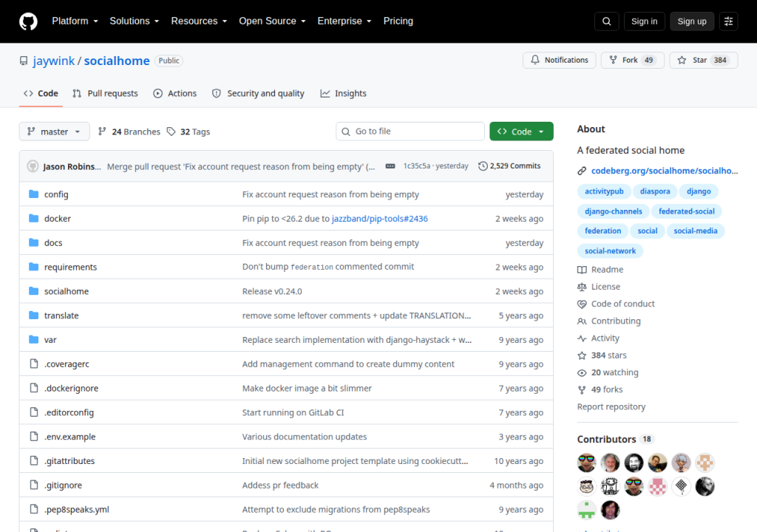This screenshot has height=532, width=757.
Task: Switch to the Code tab
Action: click(41, 93)
